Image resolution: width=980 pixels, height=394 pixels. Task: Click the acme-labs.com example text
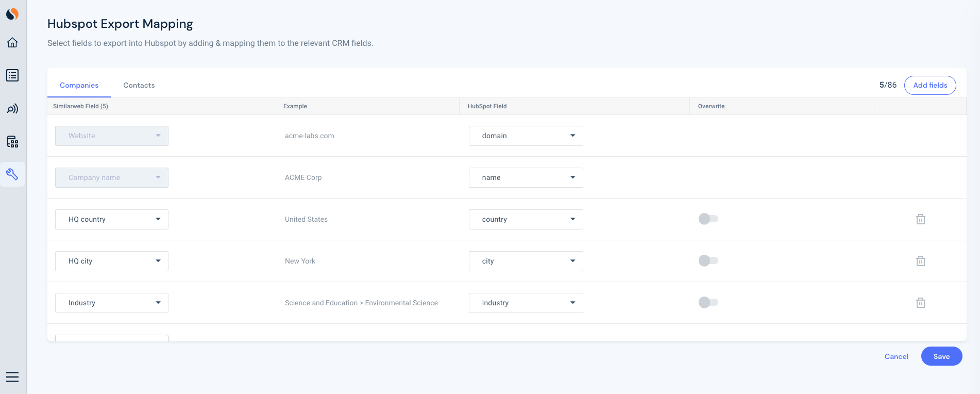coord(310,136)
